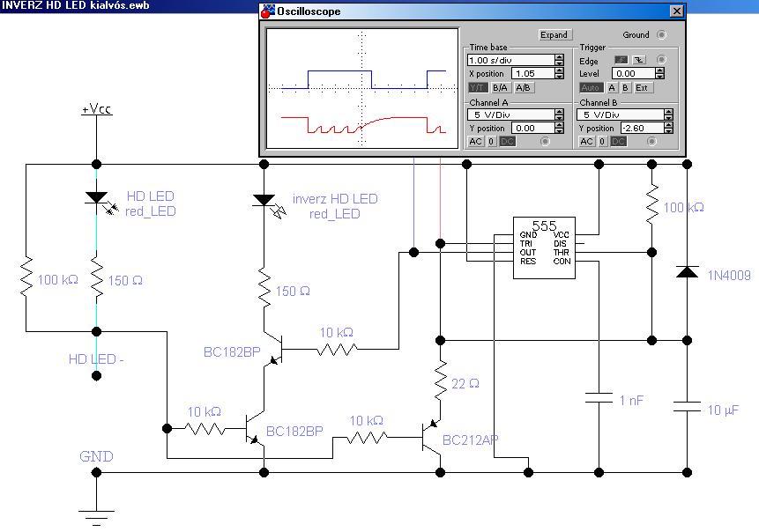
Task: Set trigger source to channel B
Action: pos(625,87)
